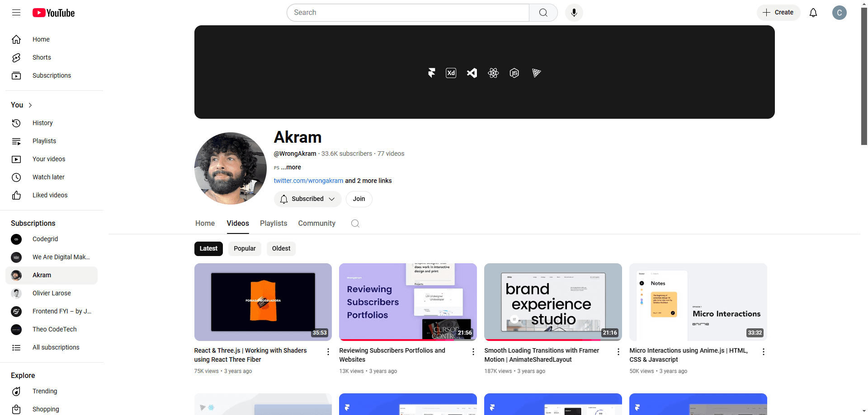The image size is (868, 415).
Task: Open Frontend FYI subscription
Action: point(52,311)
